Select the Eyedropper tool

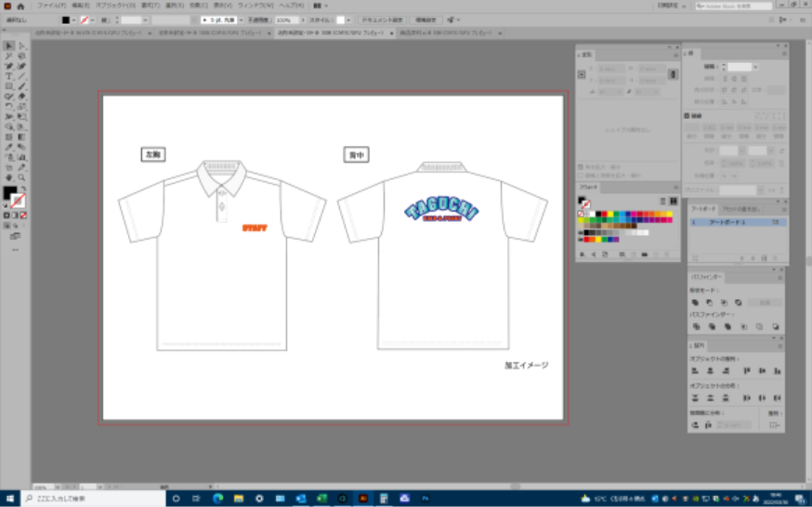click(x=8, y=147)
